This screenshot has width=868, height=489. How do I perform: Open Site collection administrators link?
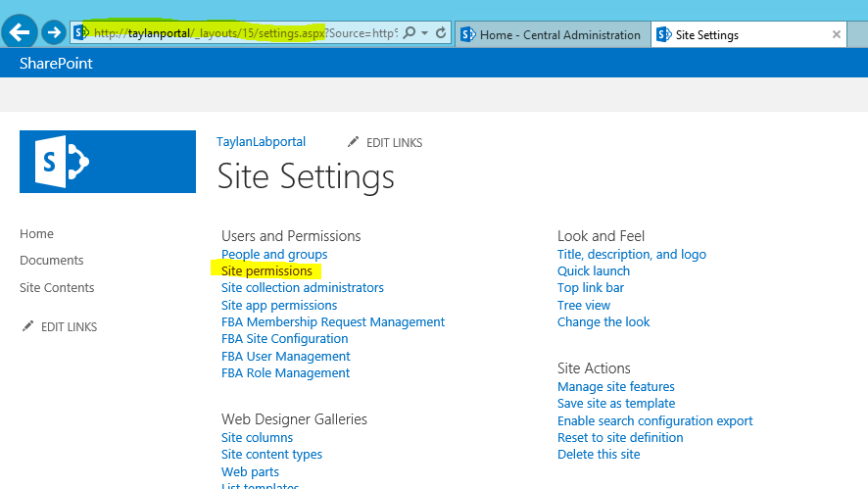pos(303,288)
